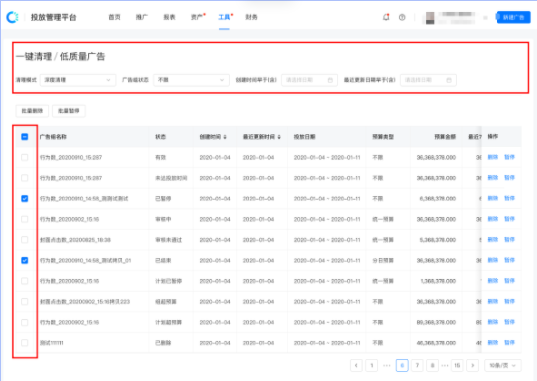Click the platform logo icon
537x381 pixels.
point(12,17)
